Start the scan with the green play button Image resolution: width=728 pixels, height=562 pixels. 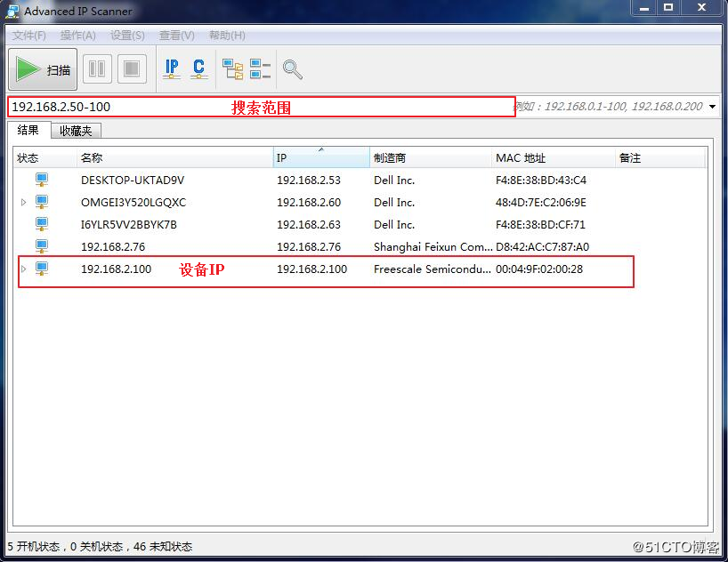[42, 69]
